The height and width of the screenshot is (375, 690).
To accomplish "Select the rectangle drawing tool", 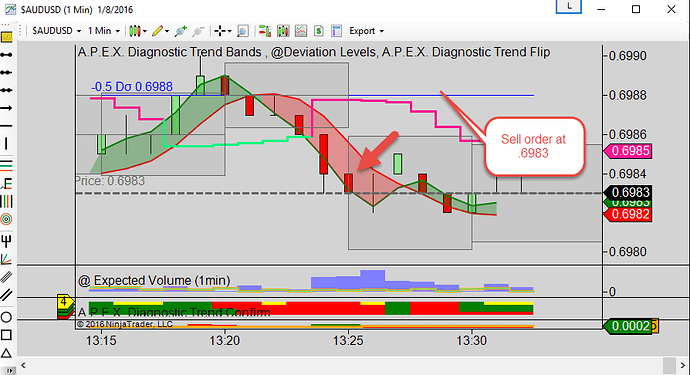I will pyautogui.click(x=6, y=335).
